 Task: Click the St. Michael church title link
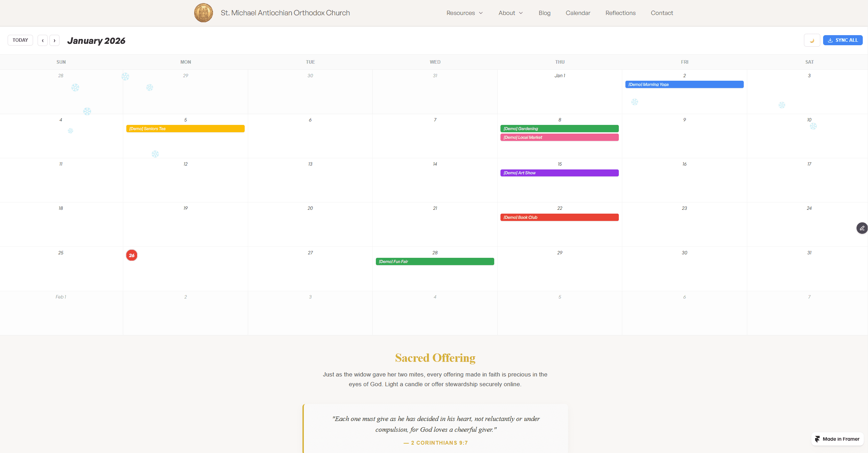click(x=285, y=13)
